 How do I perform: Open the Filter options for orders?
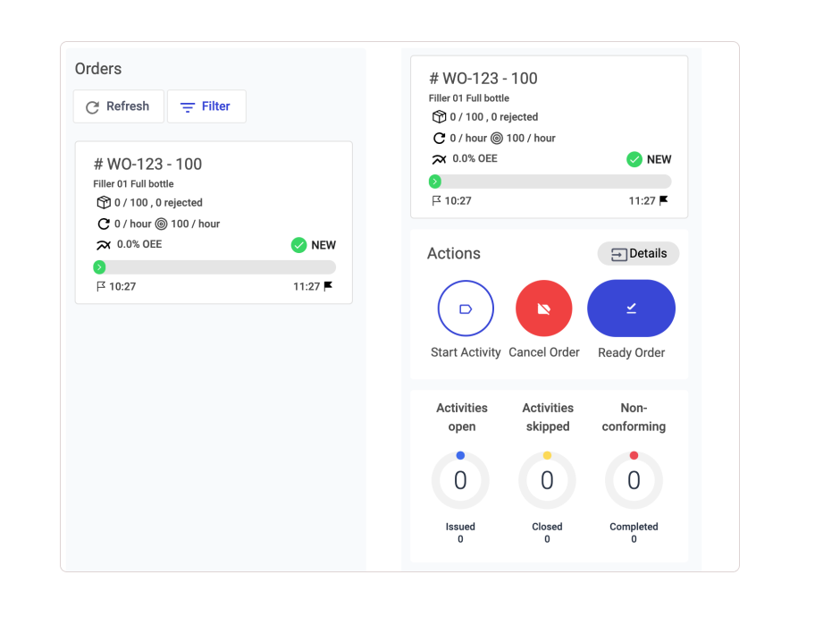(206, 106)
